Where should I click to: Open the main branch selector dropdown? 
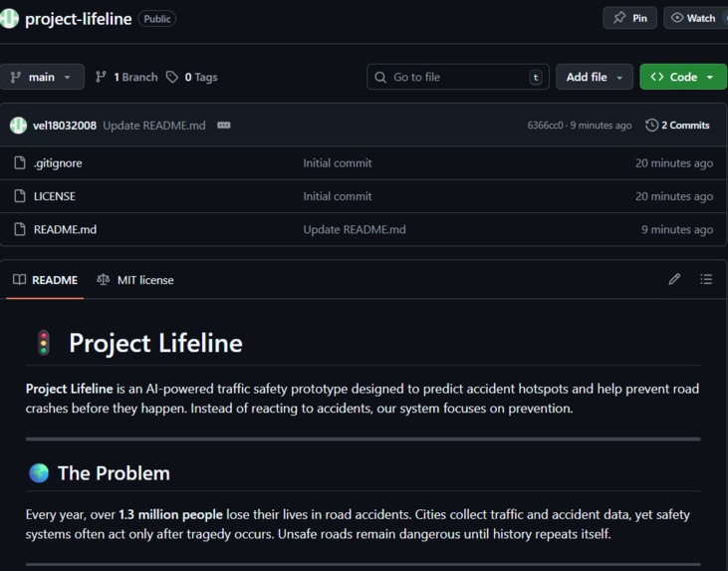click(42, 77)
